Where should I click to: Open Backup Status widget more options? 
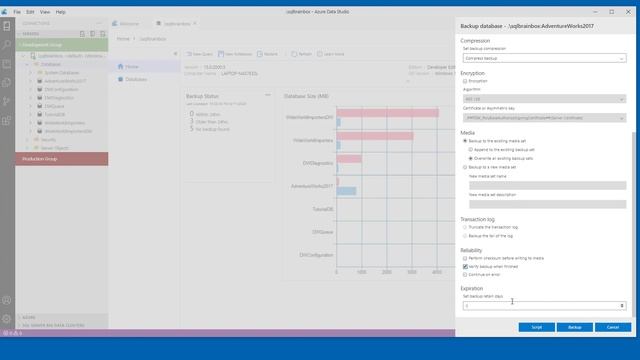268,95
